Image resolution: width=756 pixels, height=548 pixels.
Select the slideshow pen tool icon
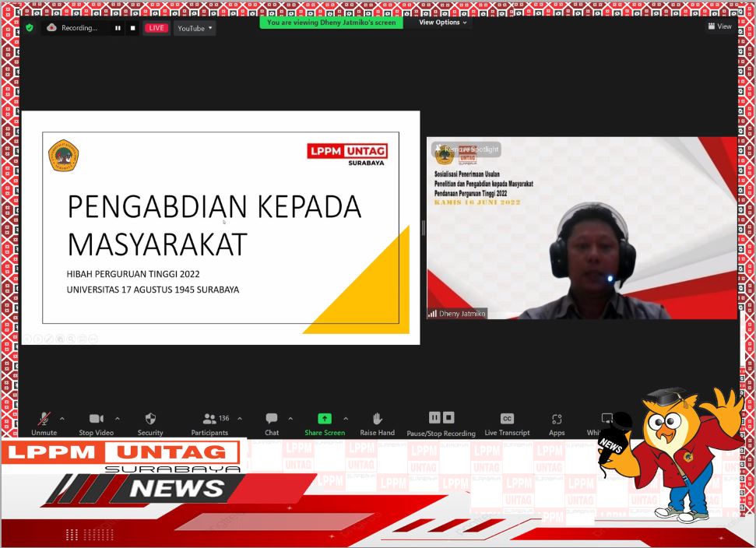click(49, 339)
